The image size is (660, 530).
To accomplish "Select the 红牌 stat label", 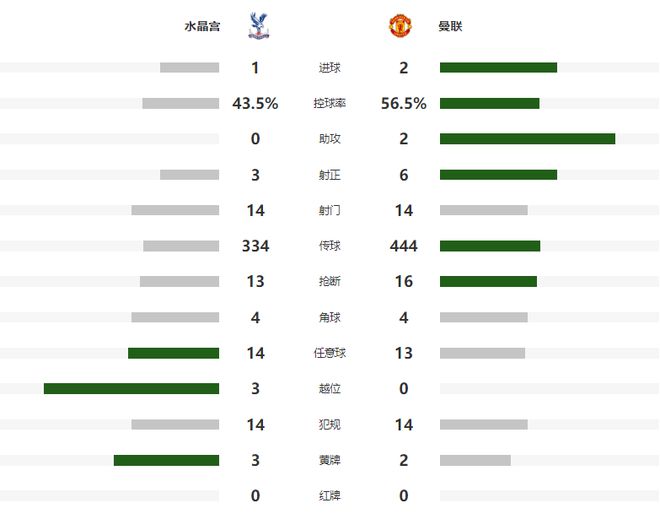I will tap(329, 496).
